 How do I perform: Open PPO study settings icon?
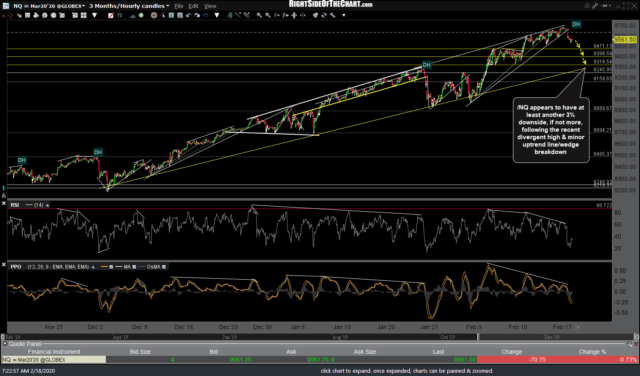pos(93,267)
